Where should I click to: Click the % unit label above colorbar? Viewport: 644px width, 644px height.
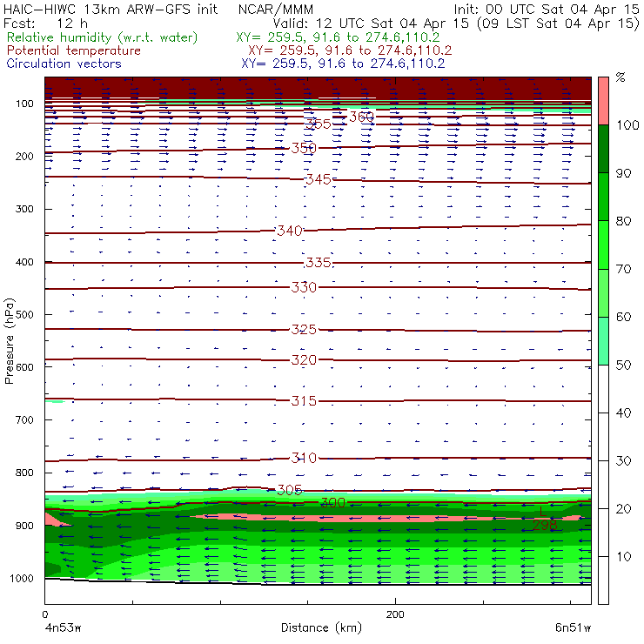pos(621,77)
